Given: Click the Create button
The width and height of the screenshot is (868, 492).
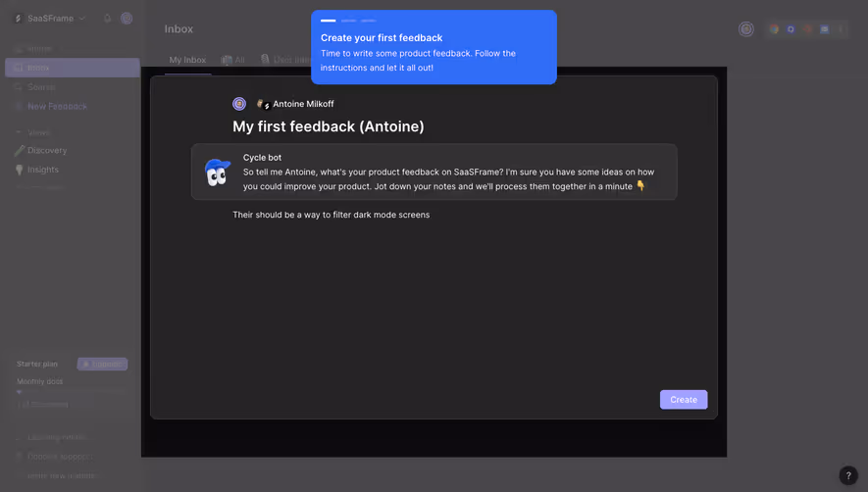Looking at the screenshot, I should pos(683,400).
